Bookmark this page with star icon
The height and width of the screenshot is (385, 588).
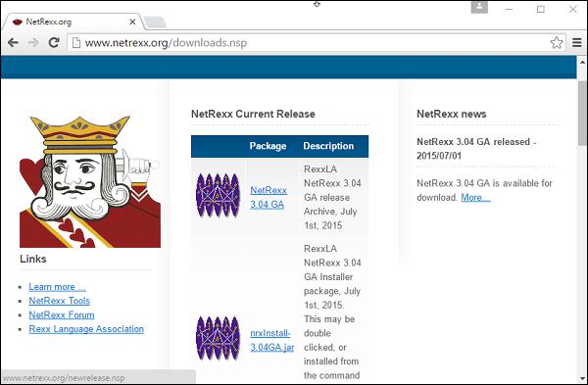(556, 43)
